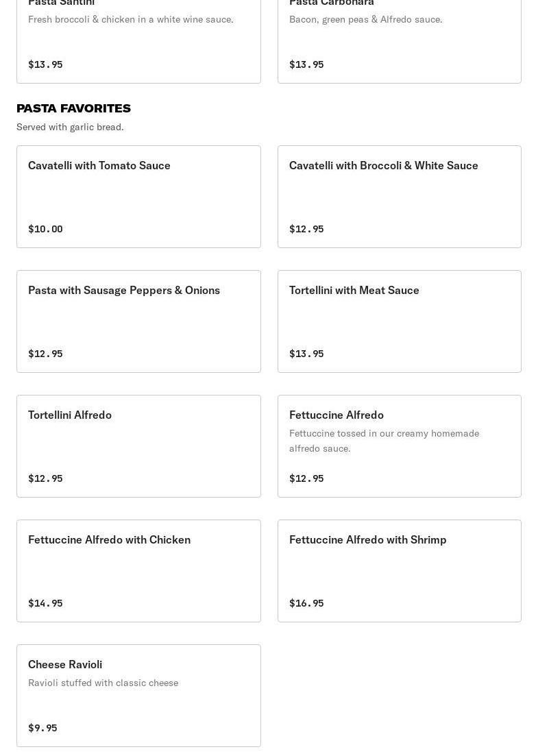Select Cavatelli with Broccoli & White Sauce

(400, 197)
